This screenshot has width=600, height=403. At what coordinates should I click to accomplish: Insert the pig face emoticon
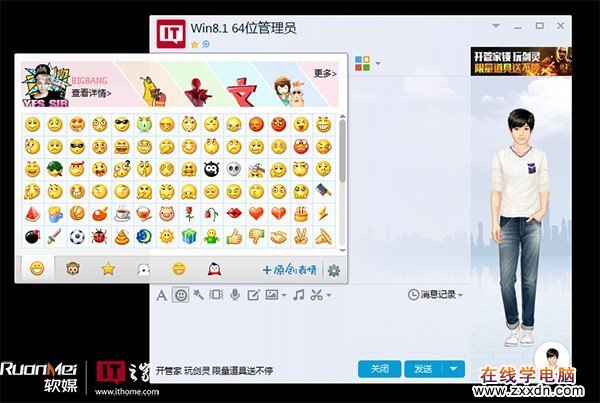pos(166,214)
